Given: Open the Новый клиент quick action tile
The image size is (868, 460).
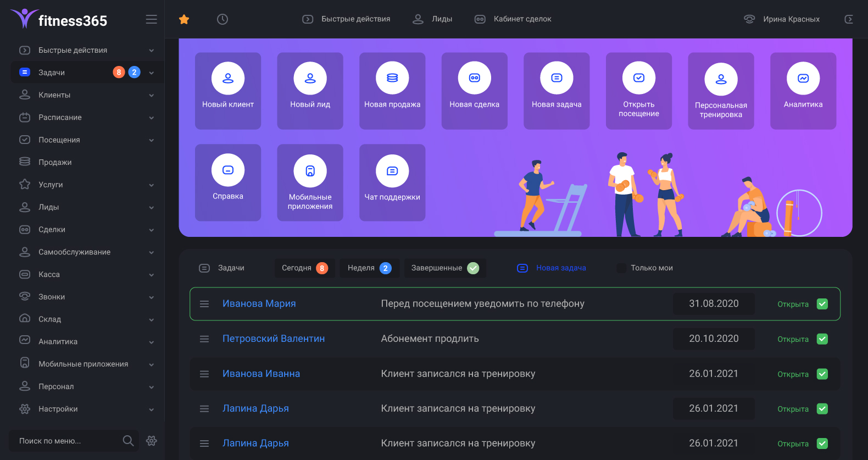Looking at the screenshot, I should 228,91.
